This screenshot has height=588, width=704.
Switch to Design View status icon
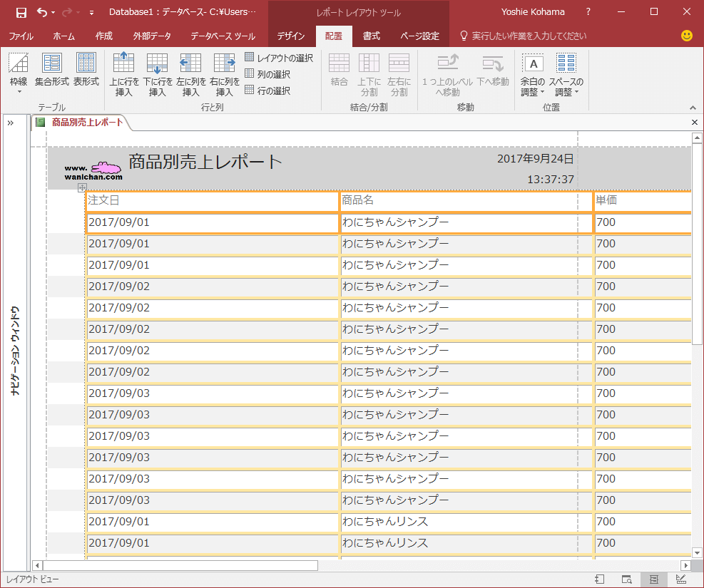click(681, 579)
